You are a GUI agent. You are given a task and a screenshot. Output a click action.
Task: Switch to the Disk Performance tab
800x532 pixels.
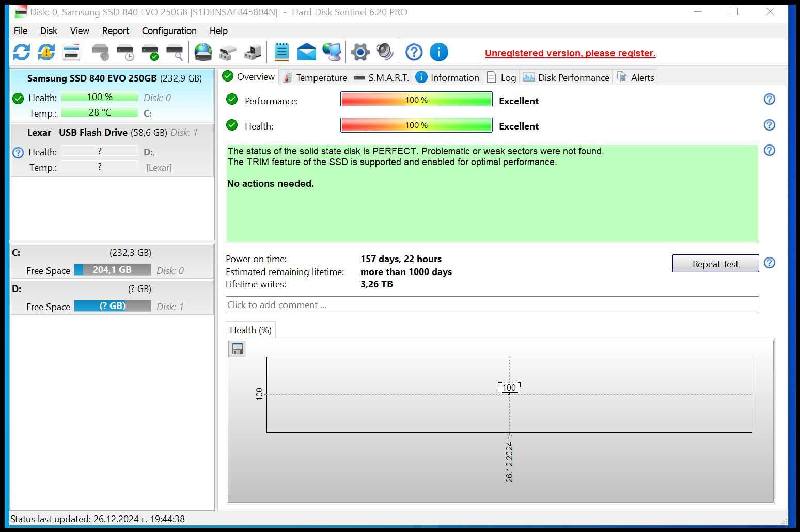566,77
